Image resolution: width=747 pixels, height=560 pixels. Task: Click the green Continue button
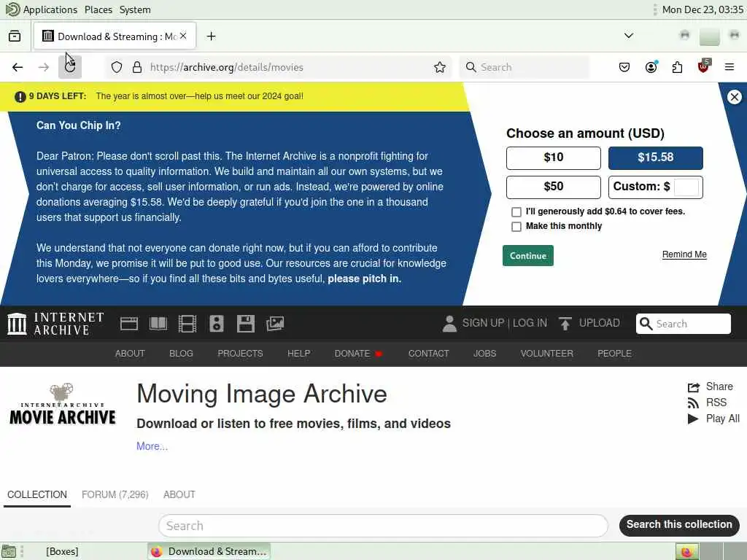[528, 256]
